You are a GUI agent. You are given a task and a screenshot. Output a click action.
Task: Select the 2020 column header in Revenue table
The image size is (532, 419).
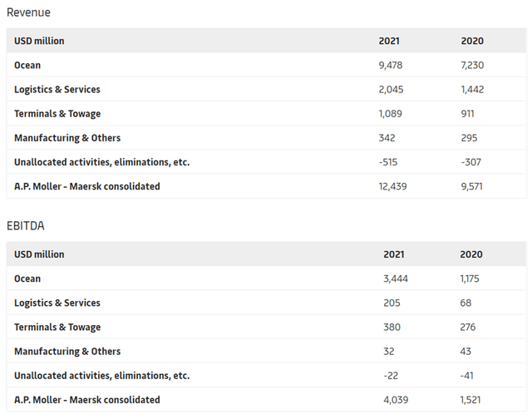(472, 41)
